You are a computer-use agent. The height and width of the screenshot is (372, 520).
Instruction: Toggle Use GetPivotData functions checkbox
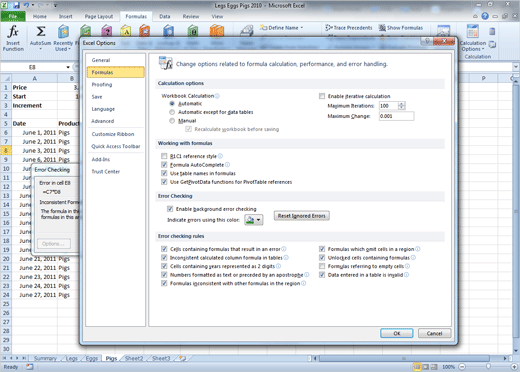(164, 182)
